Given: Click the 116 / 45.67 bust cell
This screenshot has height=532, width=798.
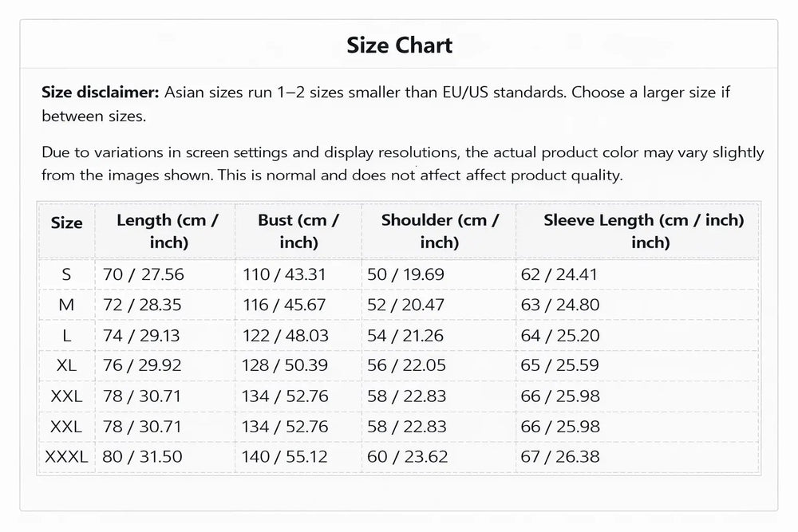Looking at the screenshot, I should point(284,305).
